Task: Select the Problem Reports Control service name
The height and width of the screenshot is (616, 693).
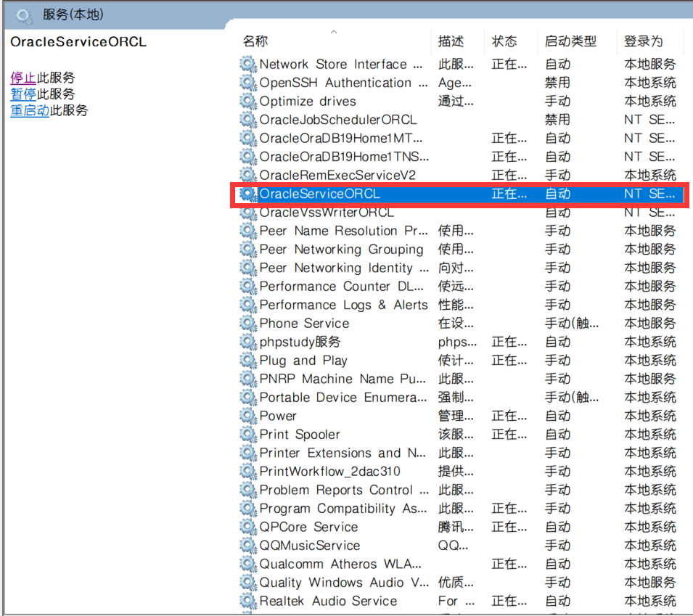Action: pos(344,490)
